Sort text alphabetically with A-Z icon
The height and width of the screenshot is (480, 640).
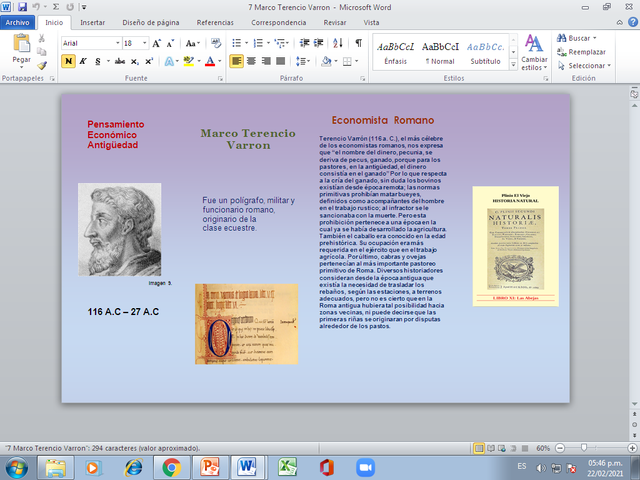(x=338, y=43)
